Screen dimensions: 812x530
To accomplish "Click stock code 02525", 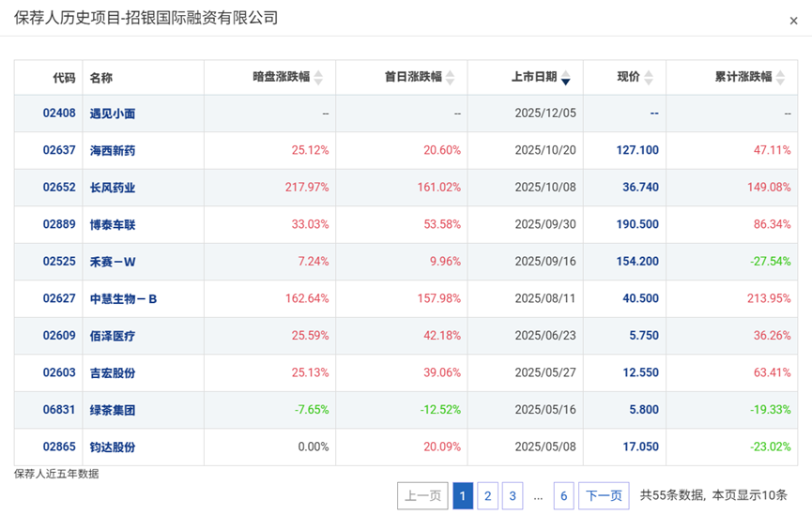I will [x=58, y=262].
